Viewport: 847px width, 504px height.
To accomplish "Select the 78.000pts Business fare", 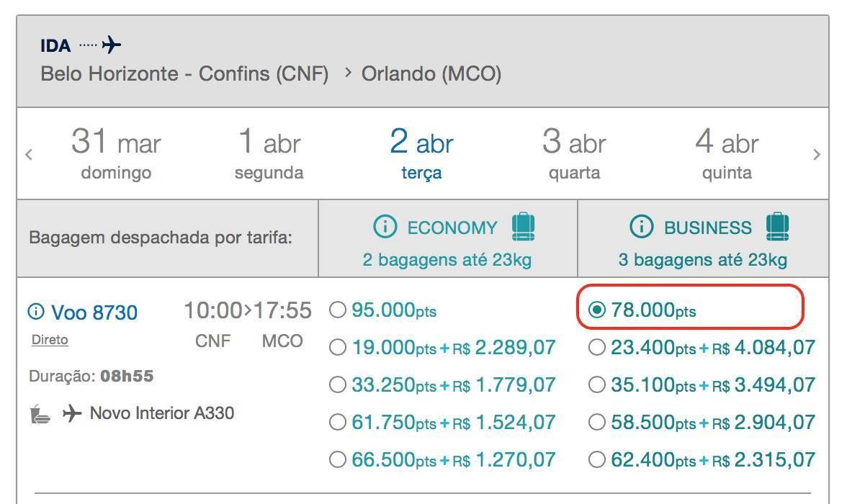I will click(x=597, y=310).
